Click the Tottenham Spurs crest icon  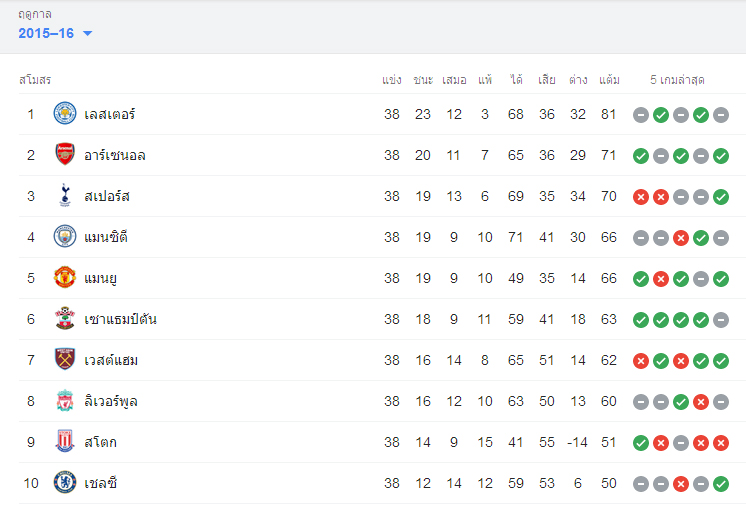pyautogui.click(x=65, y=196)
